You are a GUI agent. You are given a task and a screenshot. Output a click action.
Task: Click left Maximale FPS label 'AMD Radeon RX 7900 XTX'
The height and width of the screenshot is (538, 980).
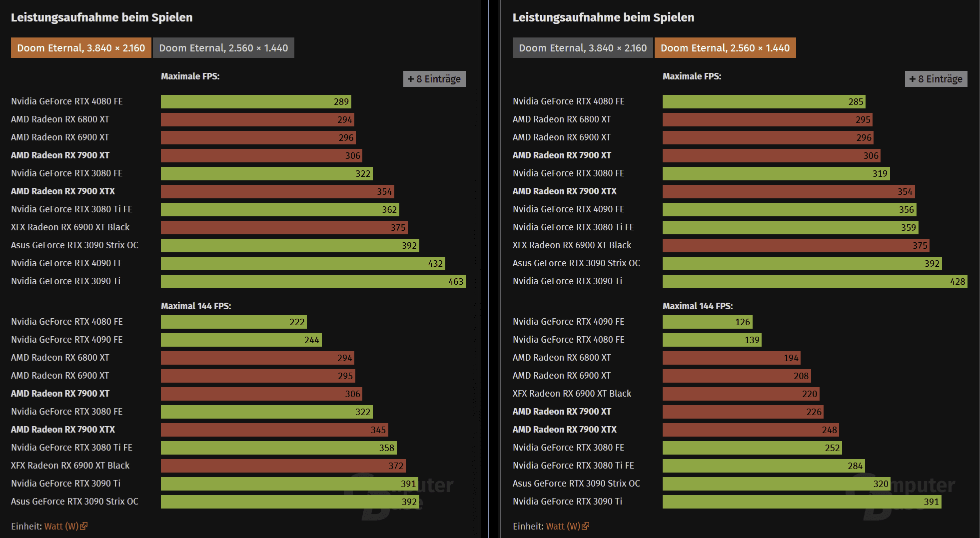[x=63, y=191]
